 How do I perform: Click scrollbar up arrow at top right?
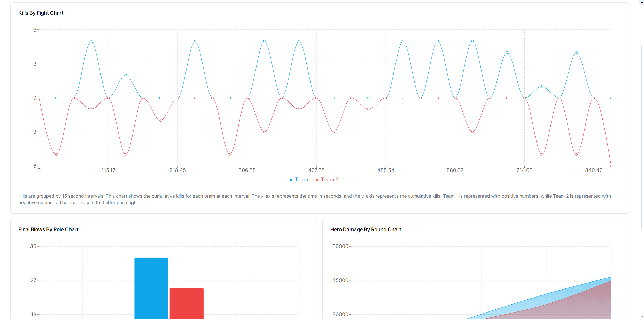642,2
